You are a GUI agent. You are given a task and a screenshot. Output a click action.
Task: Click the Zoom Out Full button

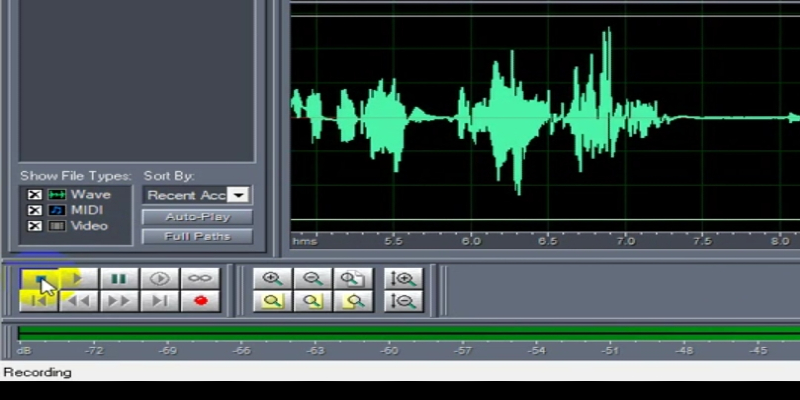coord(352,279)
